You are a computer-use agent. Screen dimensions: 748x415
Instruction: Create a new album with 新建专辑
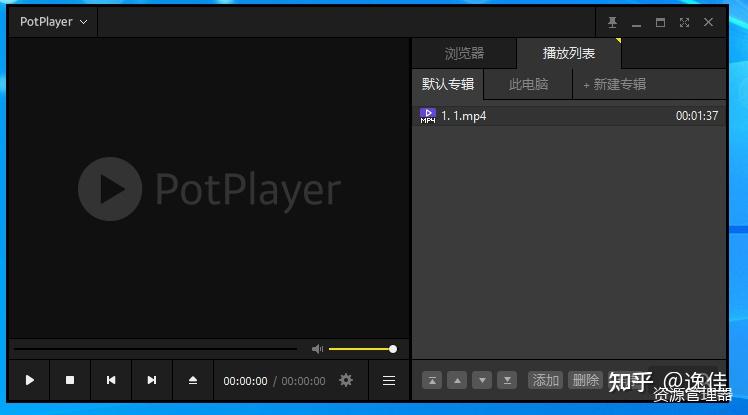[x=614, y=84]
